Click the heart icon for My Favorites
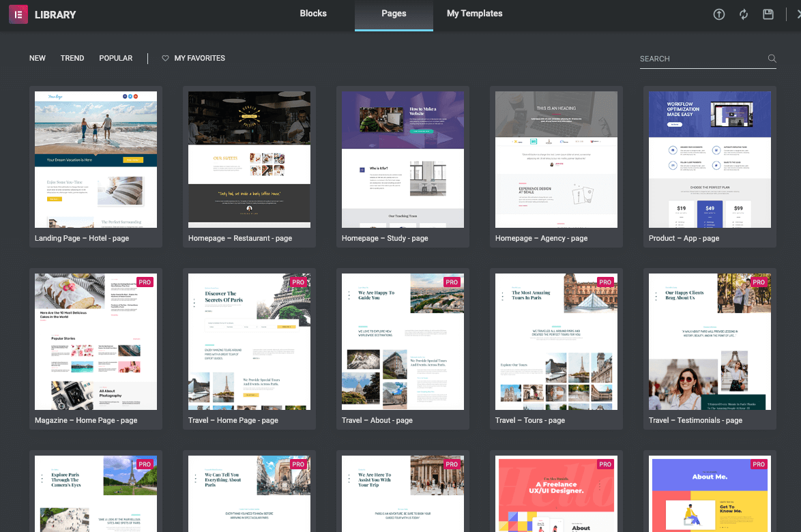This screenshot has width=801, height=532. coord(165,59)
